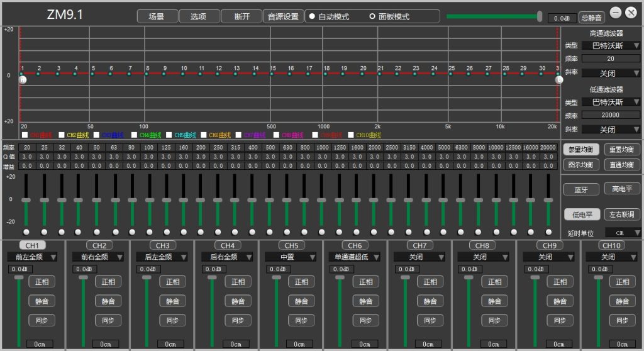644x351 pixels.
Task: Open high-pass filter 斜率 dropdown
Action: pos(611,73)
